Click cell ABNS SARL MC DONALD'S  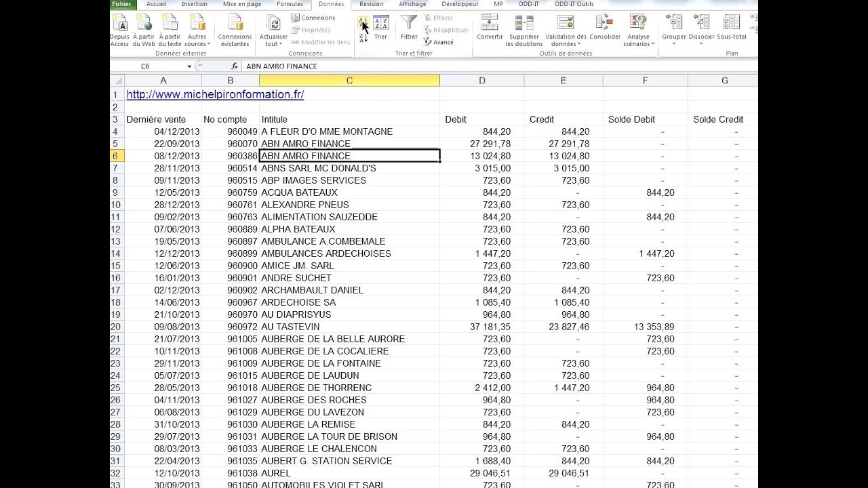click(x=349, y=168)
